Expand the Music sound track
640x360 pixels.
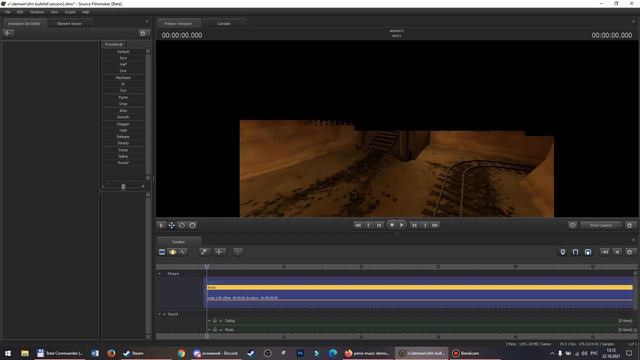[x=209, y=329]
